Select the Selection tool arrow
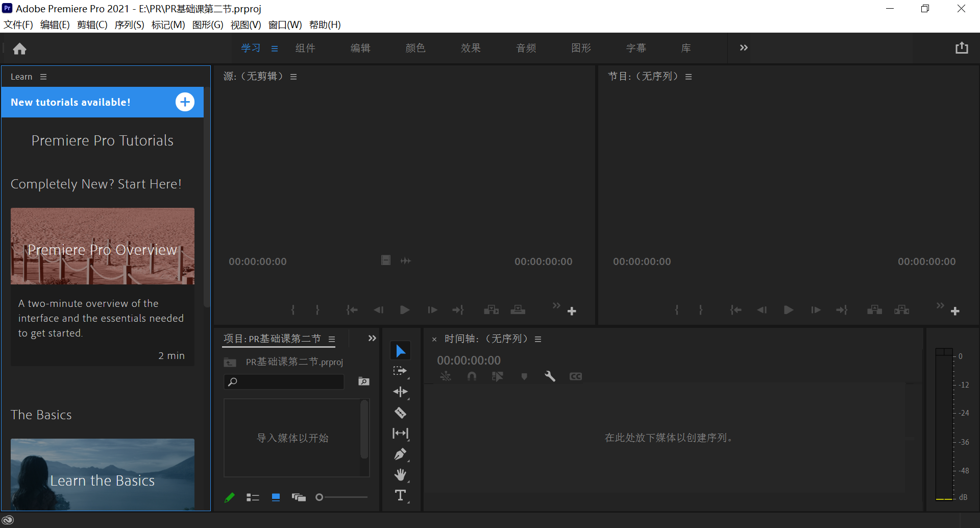The height and width of the screenshot is (528, 980). point(401,351)
